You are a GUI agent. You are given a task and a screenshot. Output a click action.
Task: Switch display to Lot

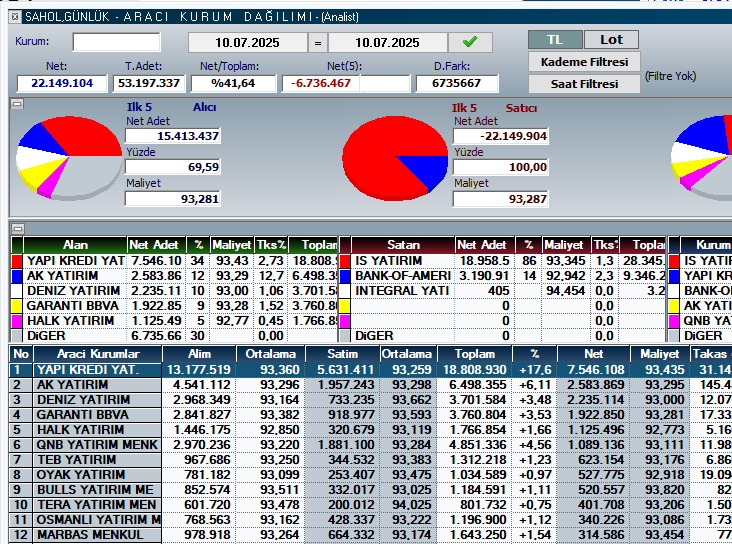coord(611,40)
